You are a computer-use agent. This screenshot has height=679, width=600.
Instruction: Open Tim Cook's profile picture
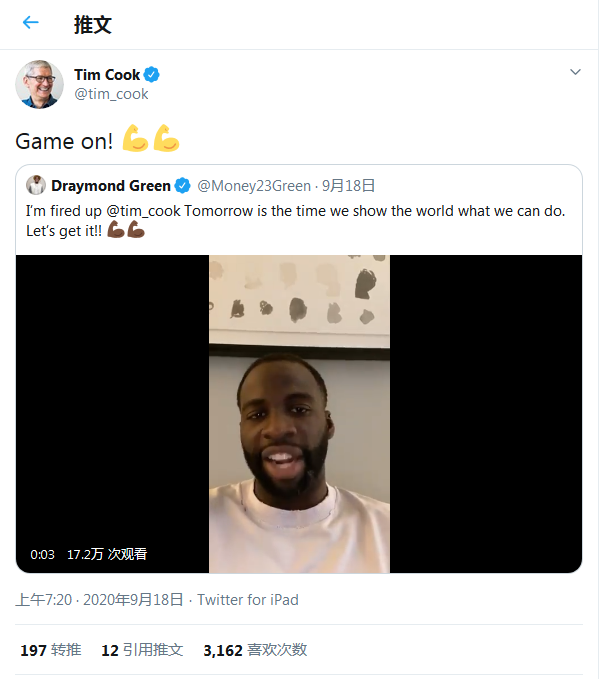[x=39, y=84]
